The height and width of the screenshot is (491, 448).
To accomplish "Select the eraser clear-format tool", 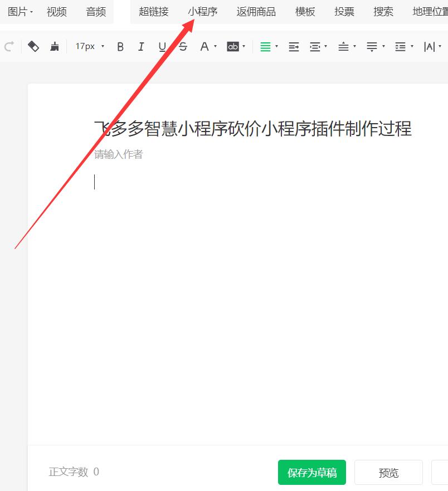I will coord(33,47).
